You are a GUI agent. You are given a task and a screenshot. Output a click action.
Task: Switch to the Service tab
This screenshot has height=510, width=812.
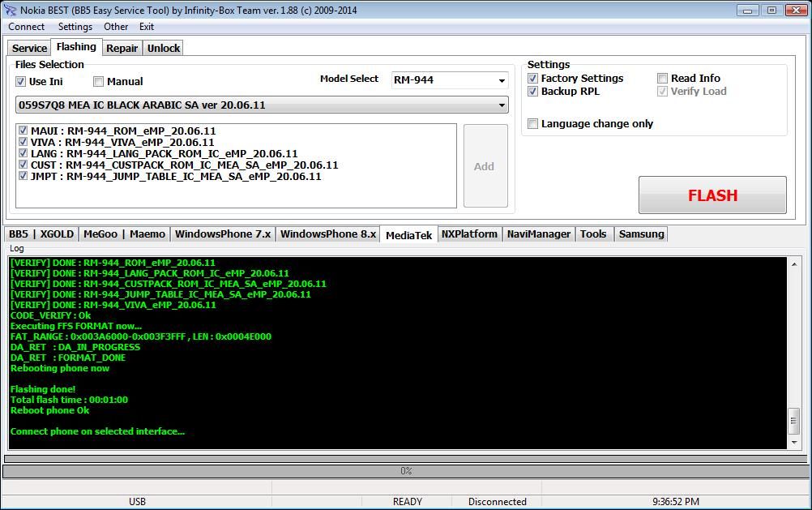(29, 48)
